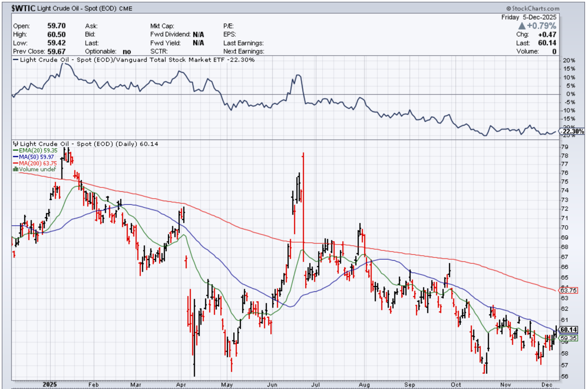Click the green 59.35 EMA price tag
588x389 pixels.
(568, 338)
